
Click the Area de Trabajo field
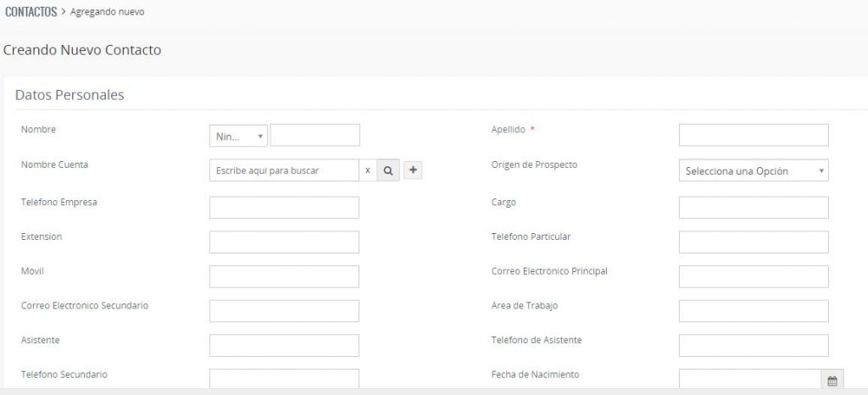[754, 311]
